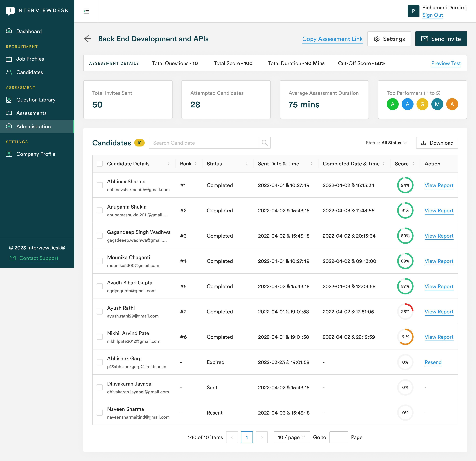Click the Contact Support envelope icon
The image size is (476, 461).
click(13, 258)
